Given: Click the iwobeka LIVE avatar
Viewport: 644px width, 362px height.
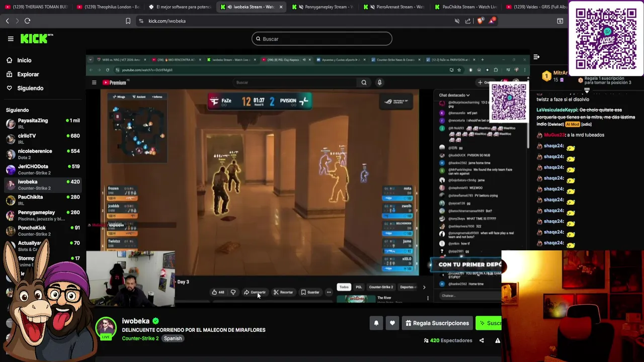Looking at the screenshot, I should click(106, 328).
